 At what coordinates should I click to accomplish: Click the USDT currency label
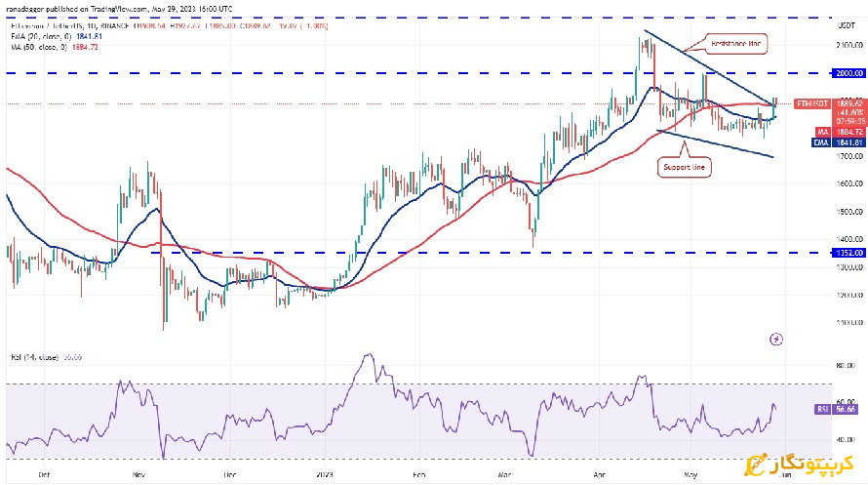[847, 26]
